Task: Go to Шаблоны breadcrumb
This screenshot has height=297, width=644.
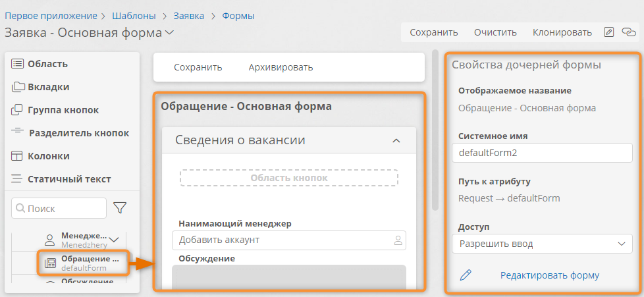Action: 134,16
